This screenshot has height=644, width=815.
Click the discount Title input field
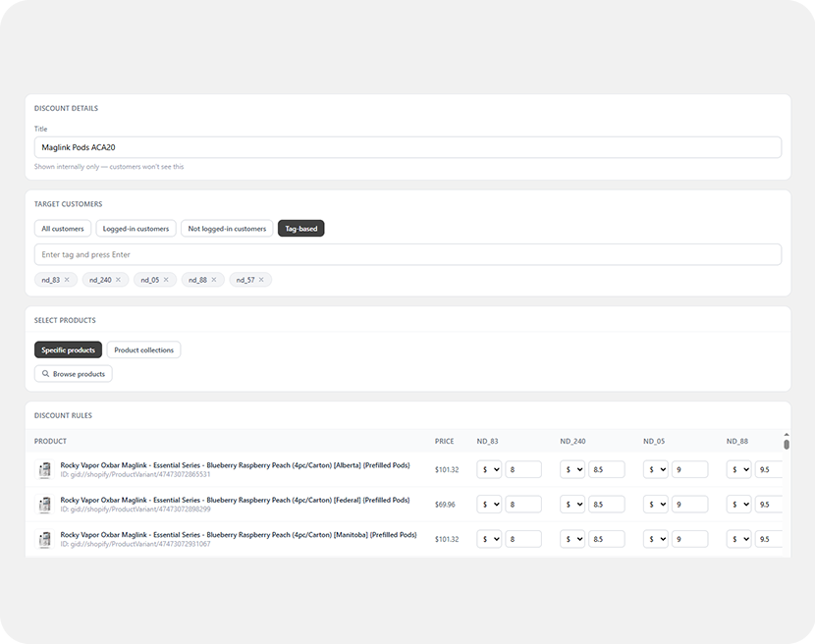[407, 147]
